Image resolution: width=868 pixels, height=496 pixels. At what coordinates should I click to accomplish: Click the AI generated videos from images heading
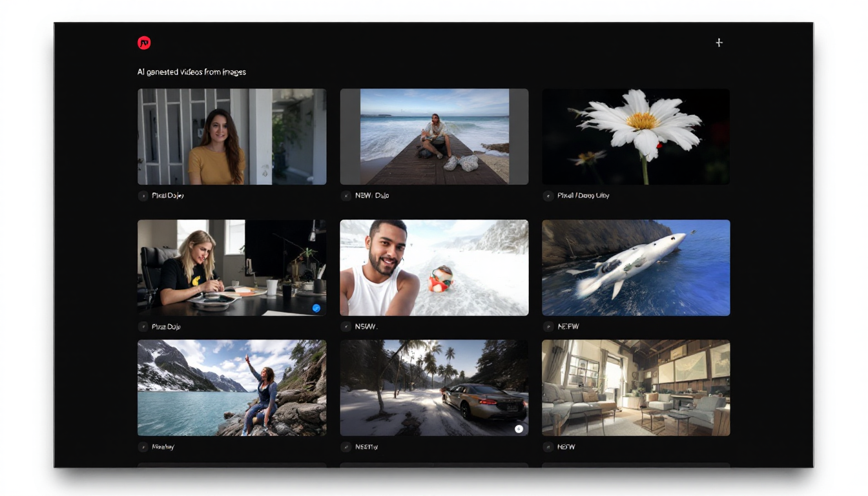coord(191,72)
